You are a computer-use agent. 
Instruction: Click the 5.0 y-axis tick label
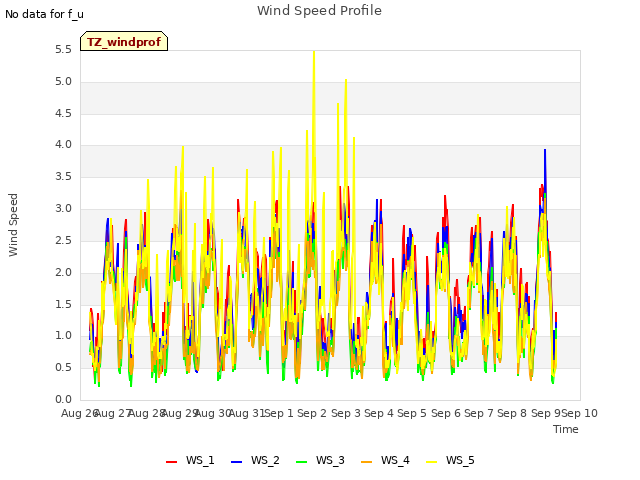pos(63,82)
